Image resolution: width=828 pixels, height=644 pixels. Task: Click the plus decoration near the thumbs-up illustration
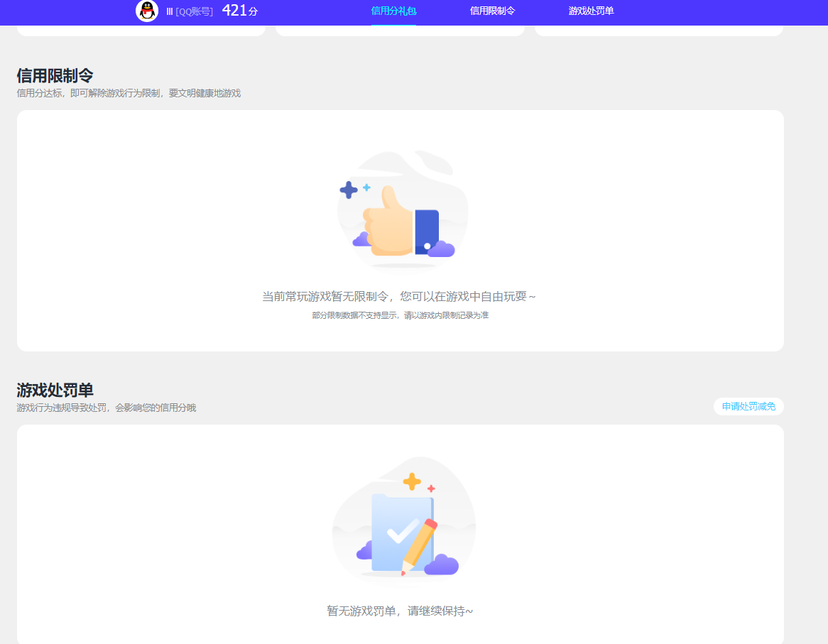click(x=347, y=190)
